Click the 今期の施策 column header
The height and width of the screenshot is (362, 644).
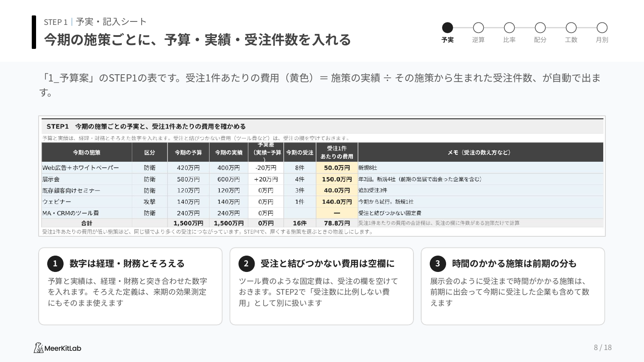point(87,152)
